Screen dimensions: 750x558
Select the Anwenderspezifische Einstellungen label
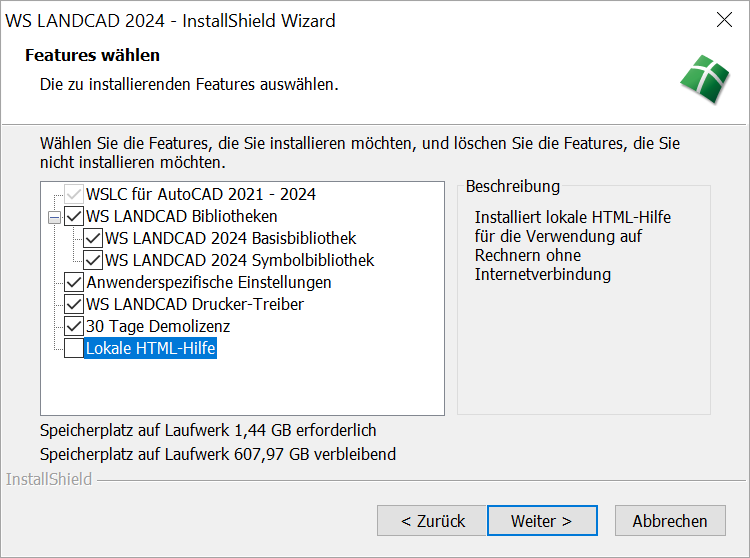click(209, 282)
